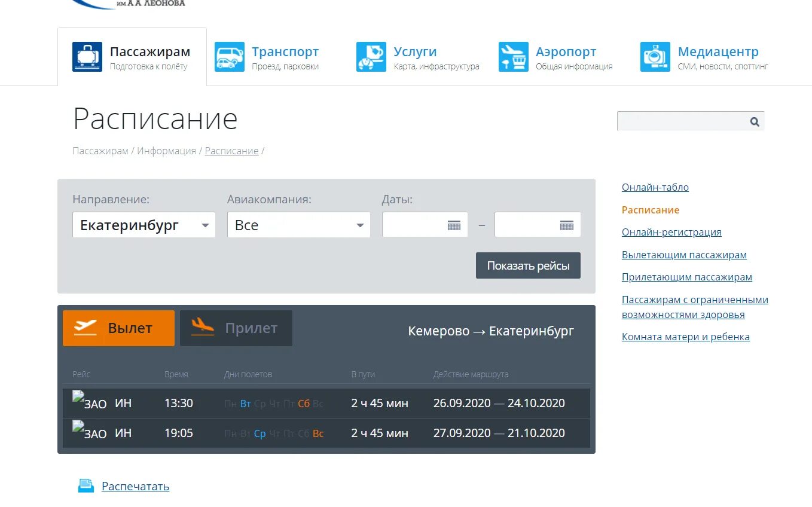Click the Кемерово → Екатеринбург route heading

(491, 331)
